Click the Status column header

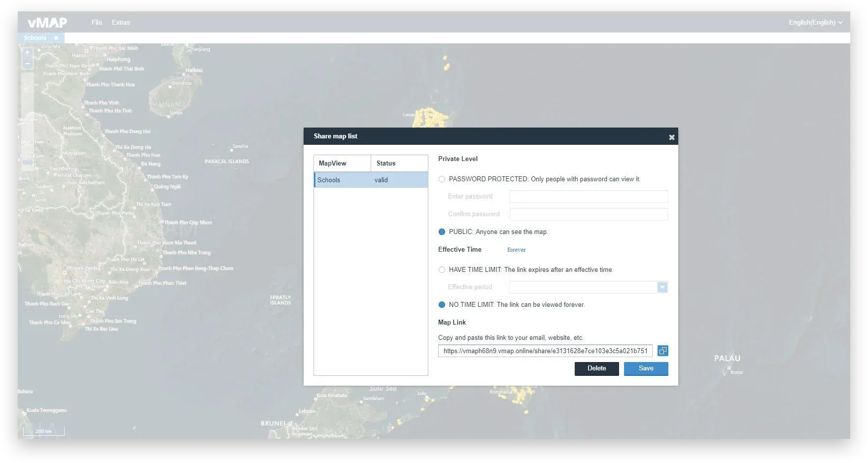[399, 163]
